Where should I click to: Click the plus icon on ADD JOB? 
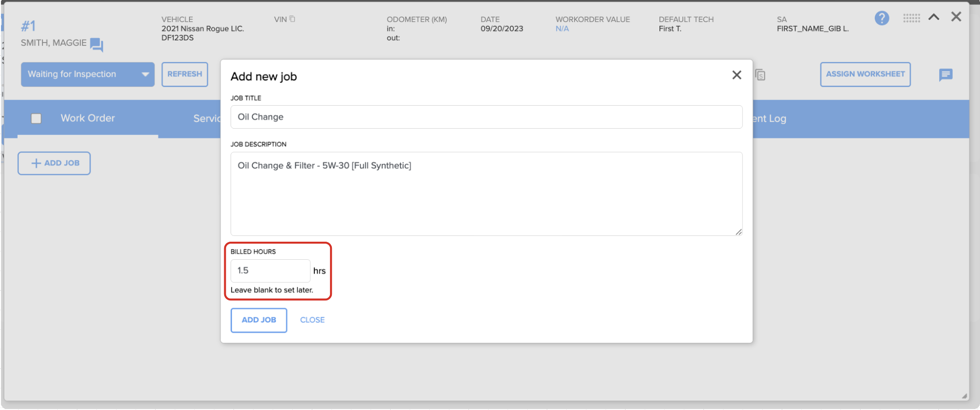(x=36, y=163)
